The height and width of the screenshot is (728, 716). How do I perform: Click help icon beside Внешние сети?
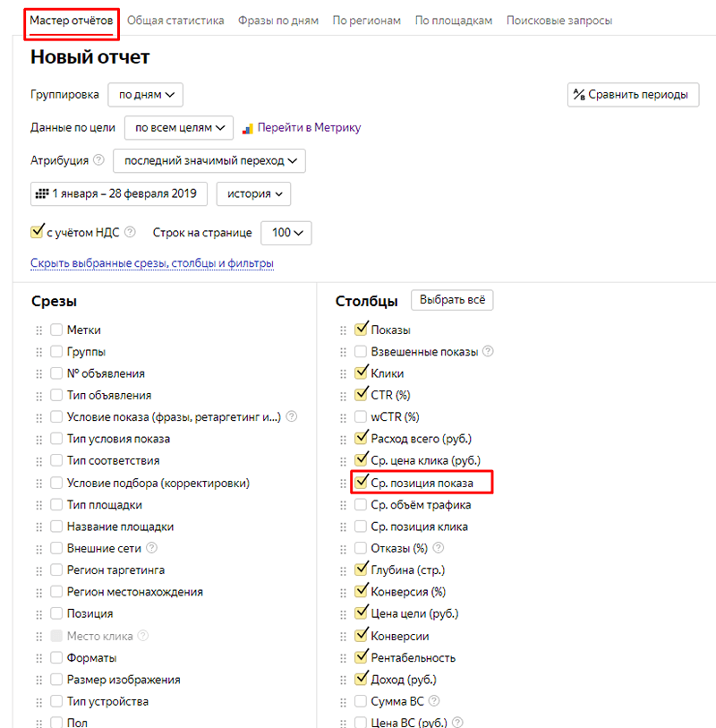[151, 548]
